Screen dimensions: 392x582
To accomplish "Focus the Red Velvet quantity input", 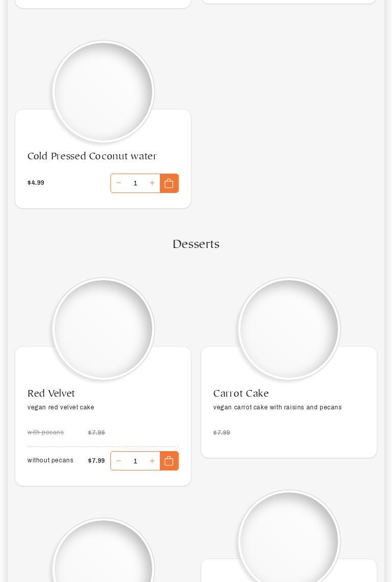I will (x=135, y=461).
